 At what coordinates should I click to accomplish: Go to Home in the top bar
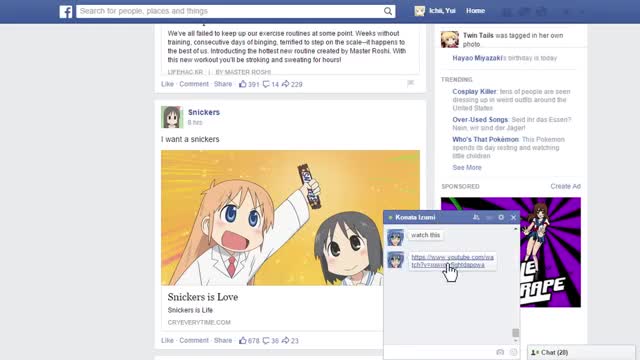pos(476,11)
